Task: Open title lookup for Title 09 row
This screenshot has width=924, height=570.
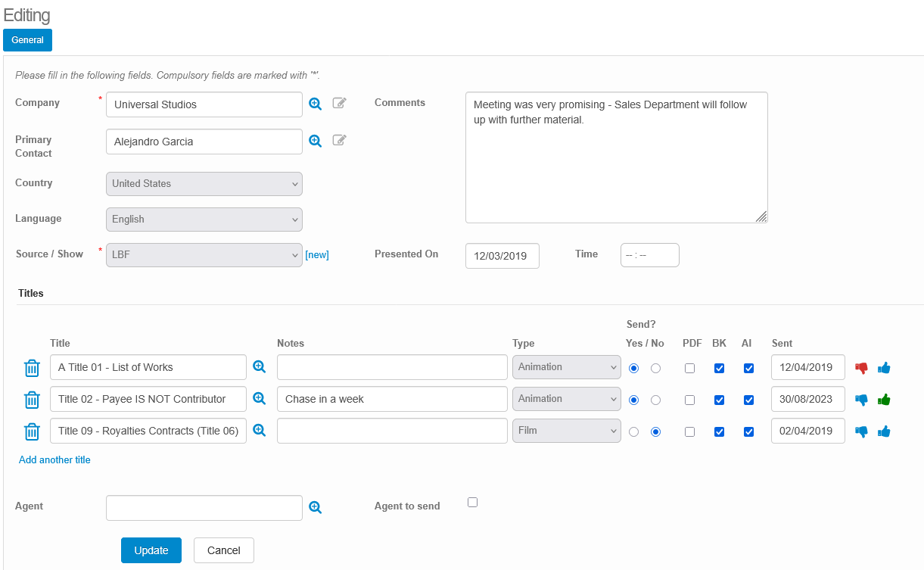Action: (259, 430)
